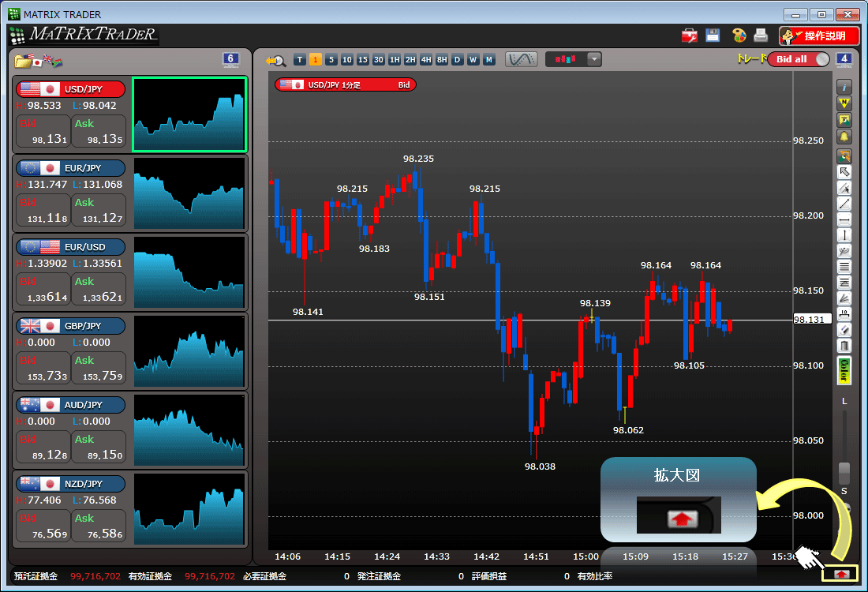Click the floppy disk save icon
This screenshot has width=868, height=592.
pyautogui.click(x=713, y=36)
